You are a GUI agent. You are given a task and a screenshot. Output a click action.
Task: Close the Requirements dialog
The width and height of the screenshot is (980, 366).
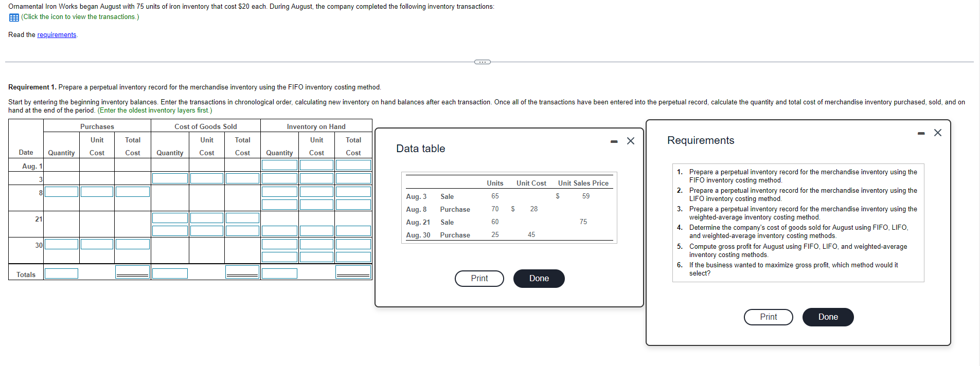[938, 133]
